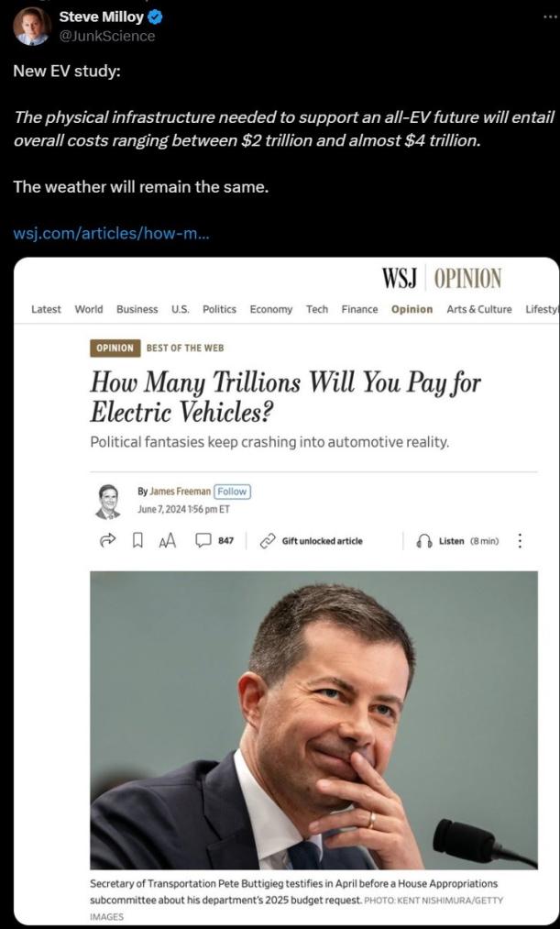Image resolution: width=560 pixels, height=929 pixels.
Task: Bookmark the article with the bookmark icon
Action: pos(137,540)
